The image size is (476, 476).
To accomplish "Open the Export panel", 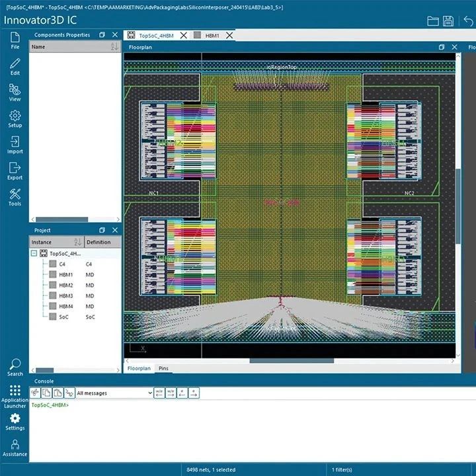I will pos(15,171).
